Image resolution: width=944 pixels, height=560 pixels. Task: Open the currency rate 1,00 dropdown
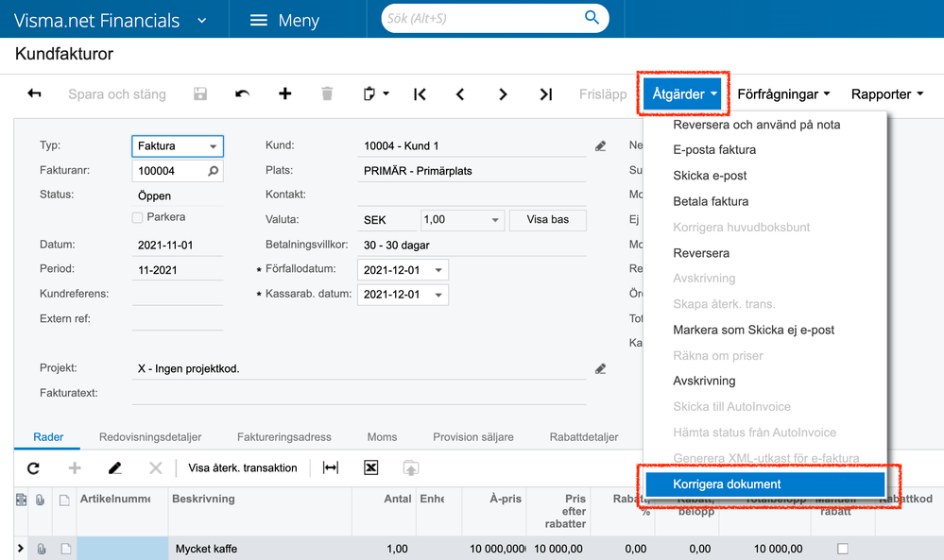coord(495,220)
